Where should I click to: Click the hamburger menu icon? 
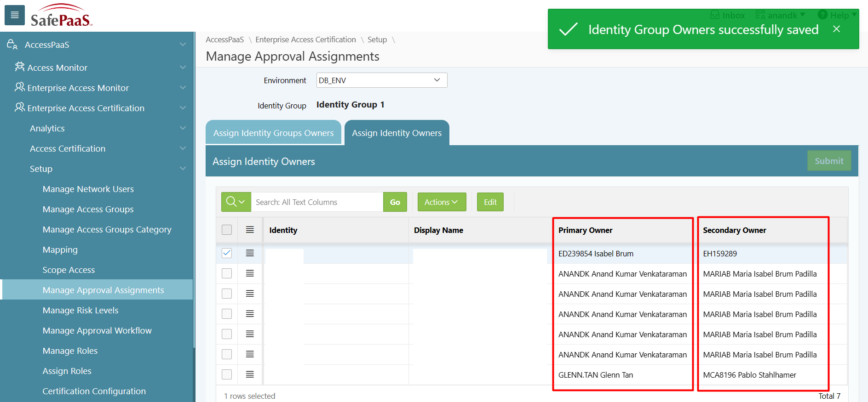coord(15,15)
